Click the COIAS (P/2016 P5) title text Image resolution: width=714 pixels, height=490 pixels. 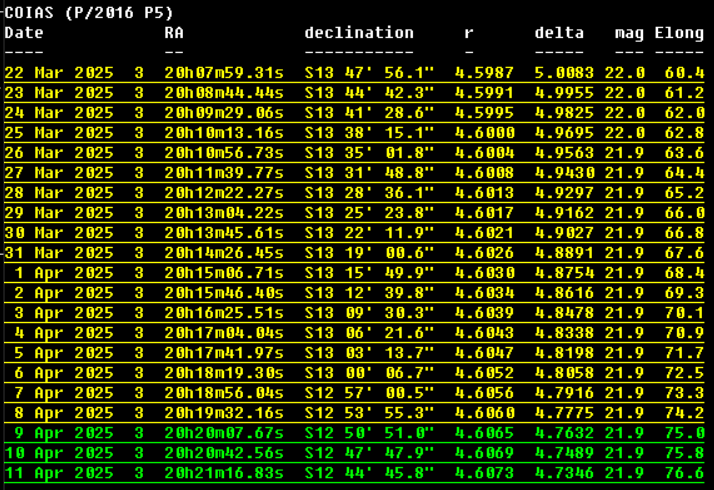(89, 13)
